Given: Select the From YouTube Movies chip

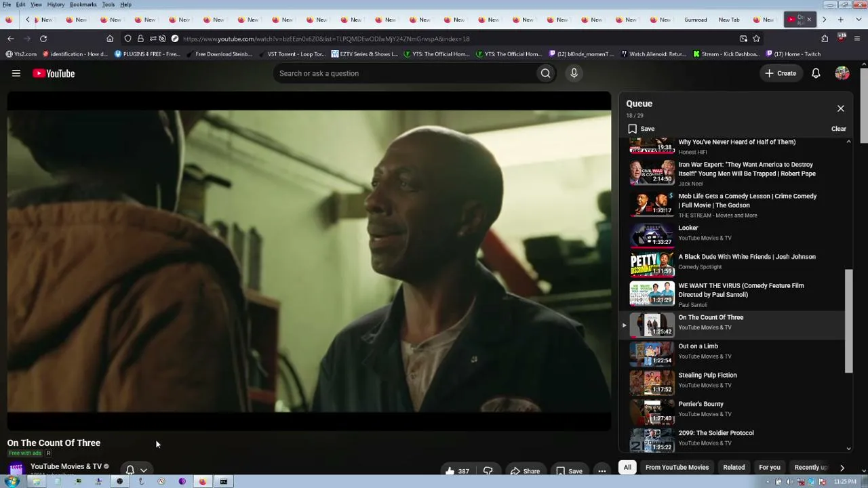Looking at the screenshot, I should point(677,467).
